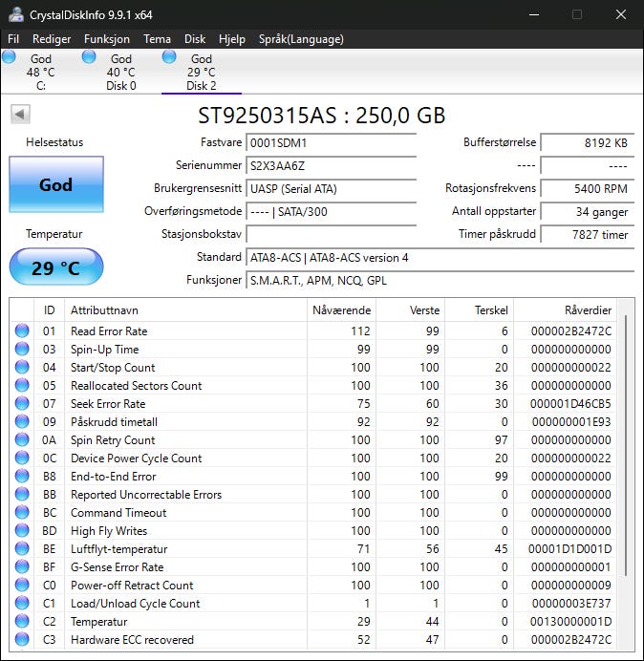Image resolution: width=644 pixels, height=661 pixels.
Task: Click the Helsestatus label
Action: click(x=54, y=142)
